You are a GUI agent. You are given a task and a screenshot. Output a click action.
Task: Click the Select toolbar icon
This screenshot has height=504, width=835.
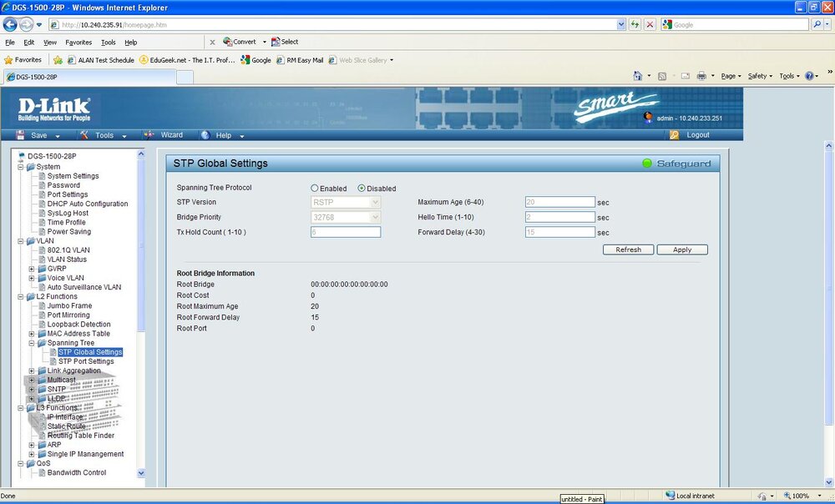[276, 42]
